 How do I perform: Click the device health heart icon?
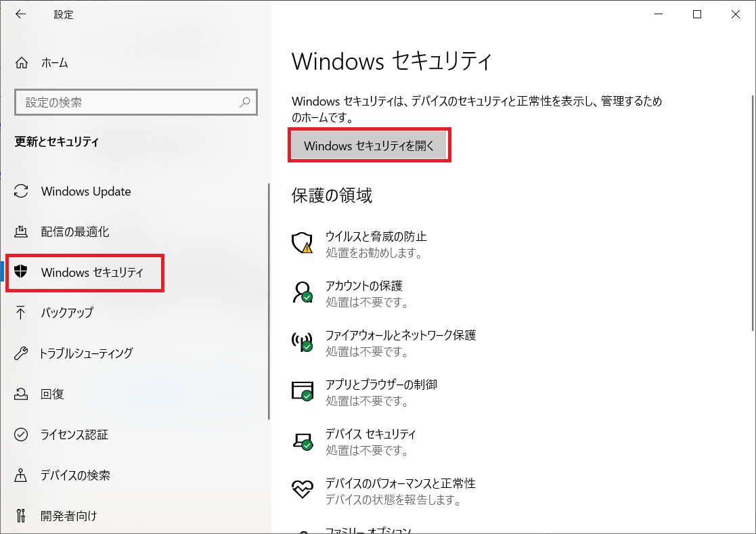[x=303, y=489]
